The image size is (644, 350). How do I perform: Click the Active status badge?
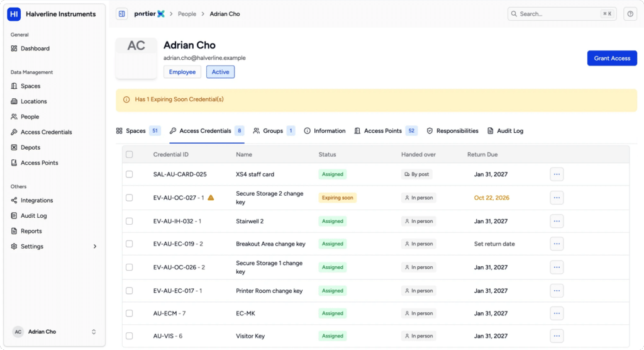pyautogui.click(x=221, y=72)
